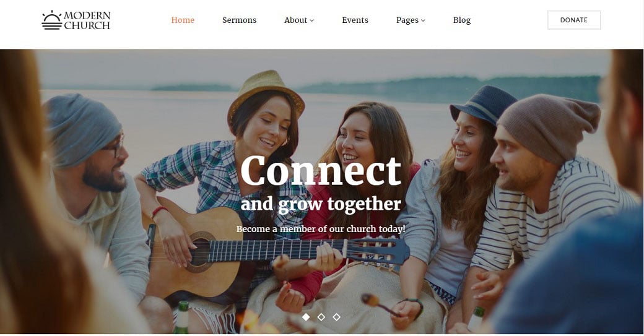Go to the Sermons page

pyautogui.click(x=239, y=20)
